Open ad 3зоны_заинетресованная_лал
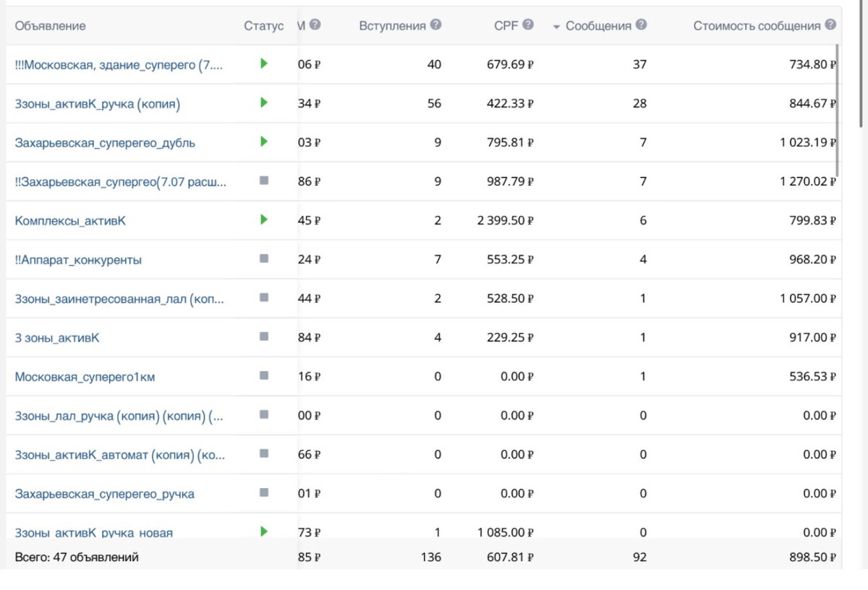 (x=119, y=299)
